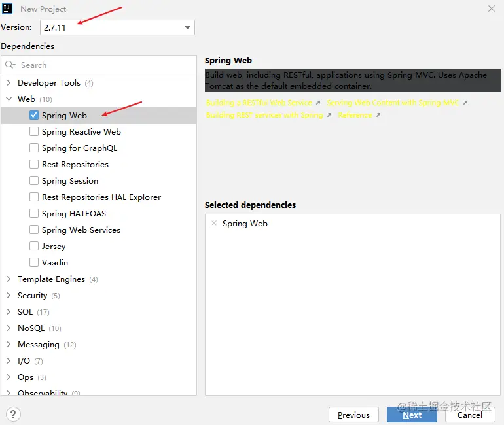Image resolution: width=504 pixels, height=425 pixels.
Task: Select the Messaging tree label
Action: [38, 345]
